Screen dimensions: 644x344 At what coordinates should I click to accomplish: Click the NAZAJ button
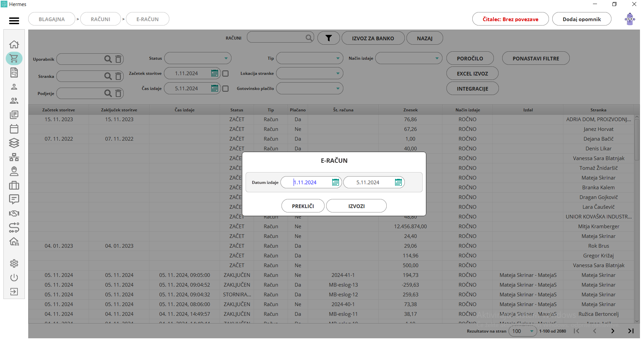(x=425, y=38)
